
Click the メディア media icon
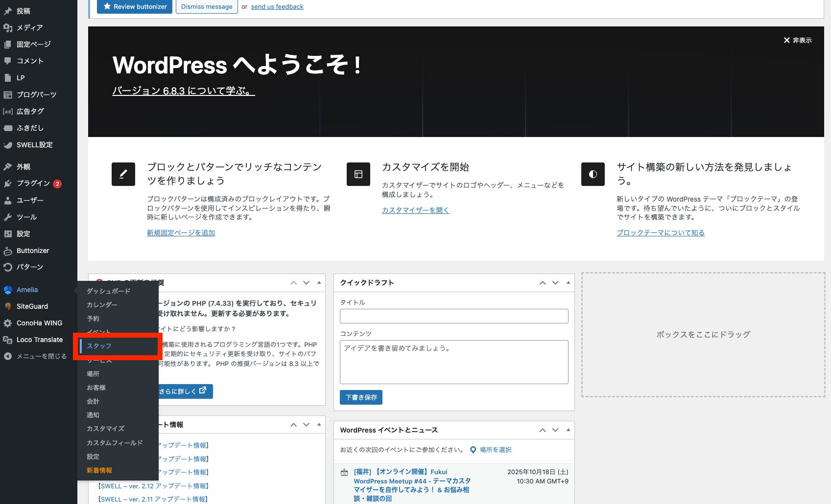pos(8,28)
